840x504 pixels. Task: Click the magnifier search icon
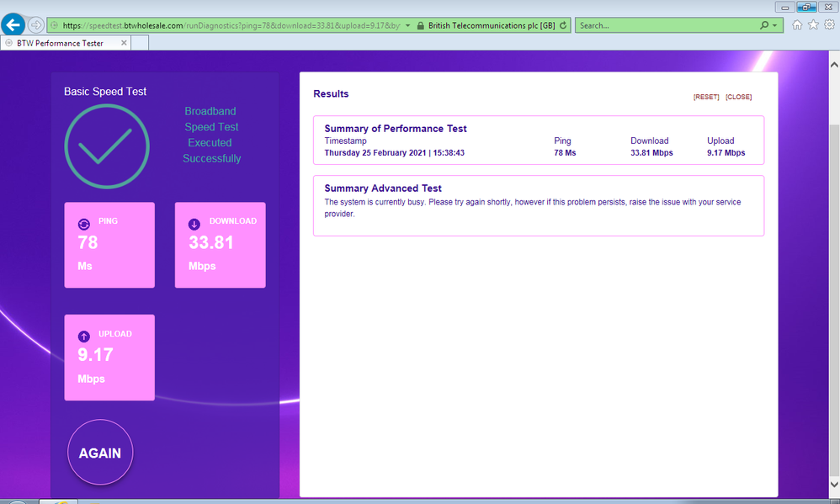pos(764,25)
